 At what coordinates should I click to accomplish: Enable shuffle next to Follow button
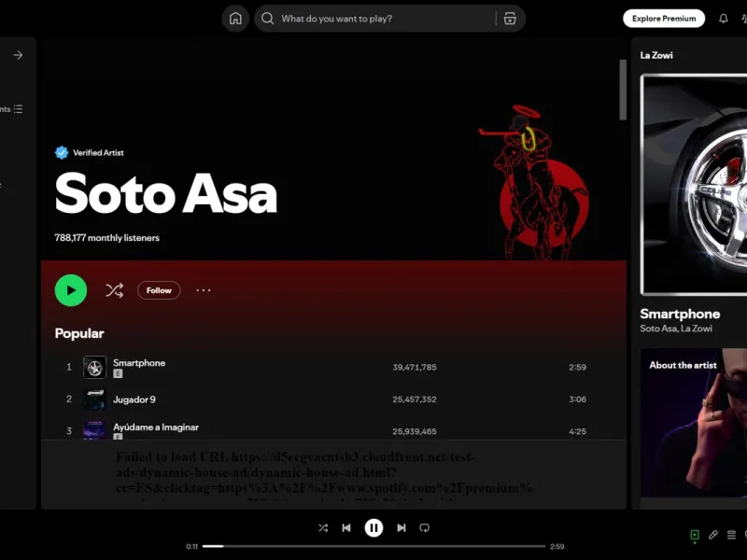(114, 290)
